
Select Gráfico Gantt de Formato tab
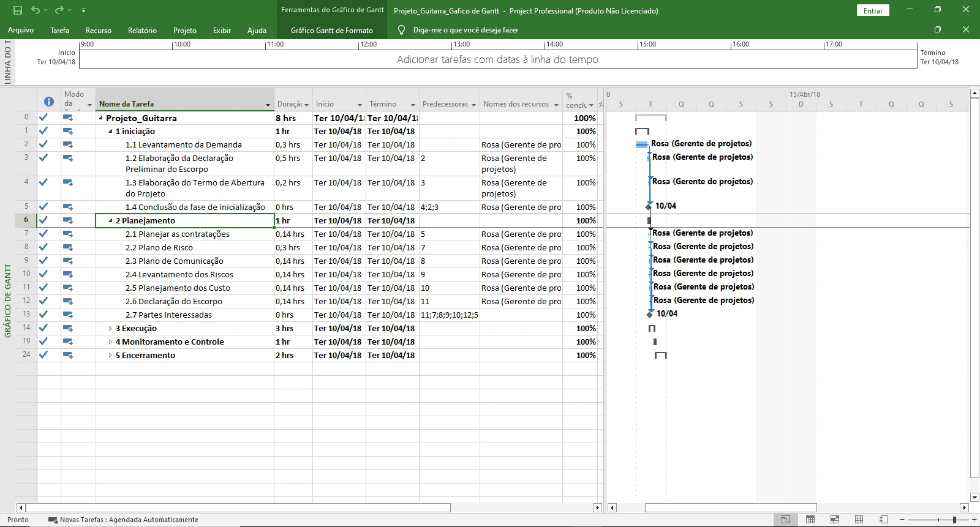click(332, 30)
